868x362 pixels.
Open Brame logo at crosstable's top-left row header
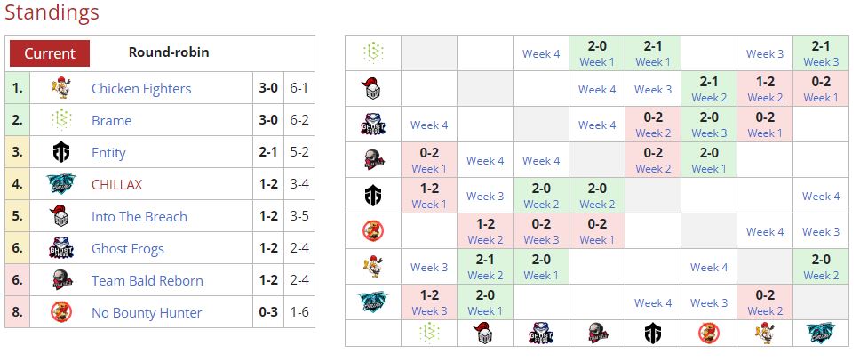point(372,53)
